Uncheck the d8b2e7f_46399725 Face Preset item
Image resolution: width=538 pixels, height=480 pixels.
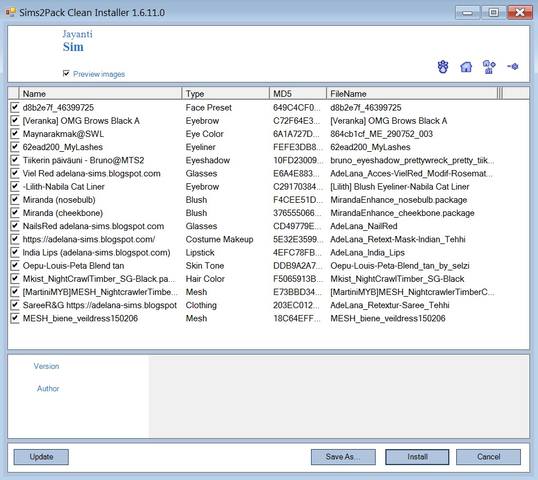click(x=14, y=107)
